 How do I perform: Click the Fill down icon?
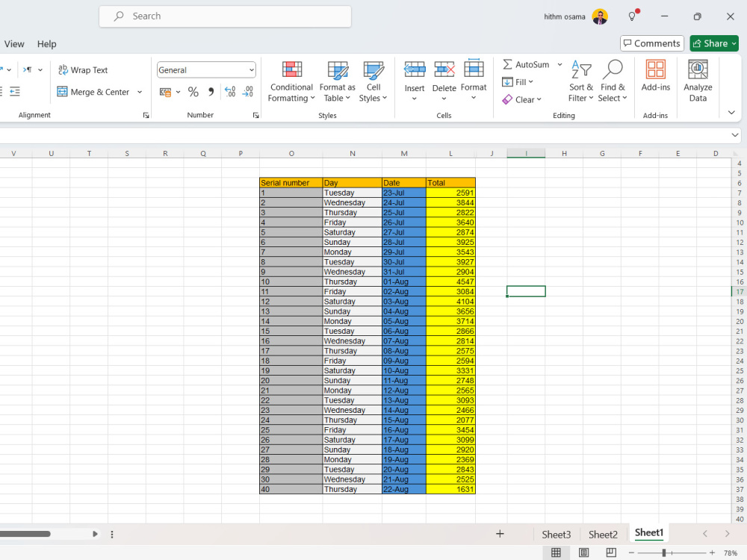click(x=507, y=82)
